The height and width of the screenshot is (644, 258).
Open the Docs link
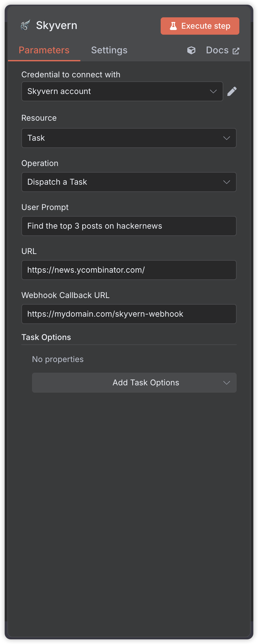217,50
